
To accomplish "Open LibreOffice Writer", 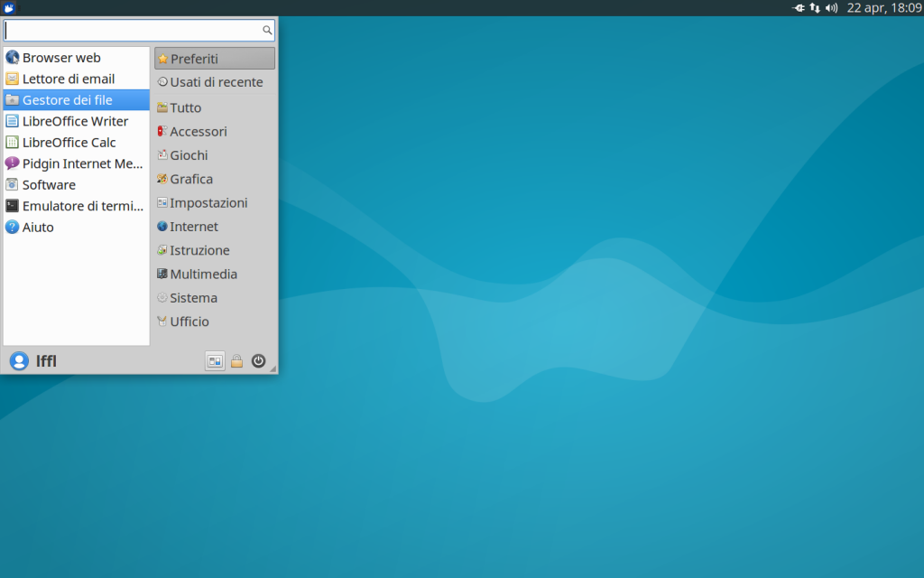I will pos(75,121).
